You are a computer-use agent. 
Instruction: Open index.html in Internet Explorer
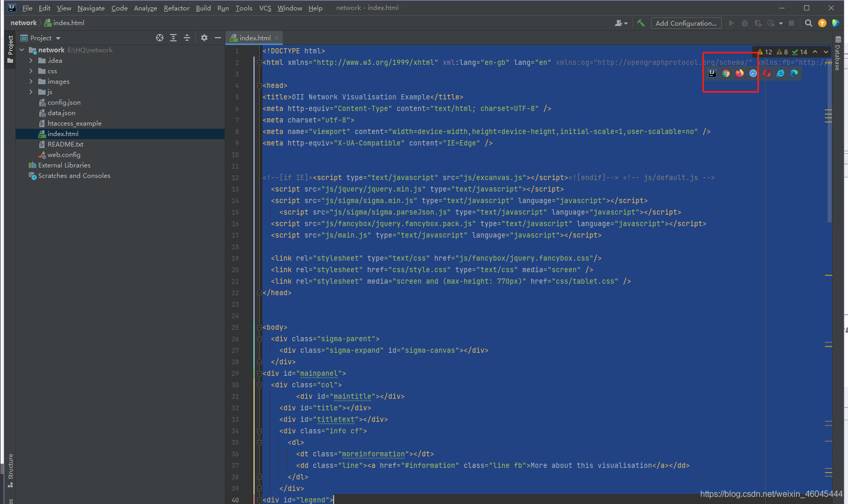[x=780, y=73]
